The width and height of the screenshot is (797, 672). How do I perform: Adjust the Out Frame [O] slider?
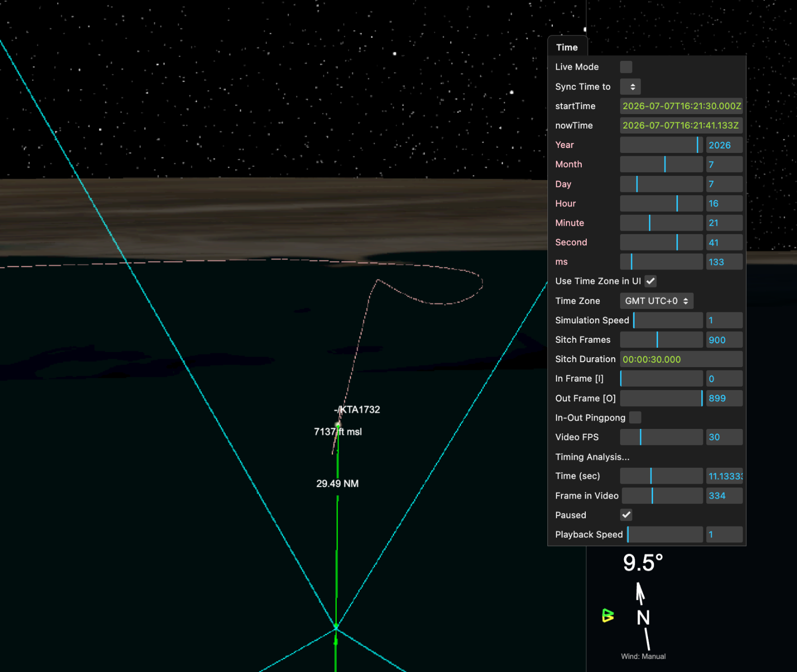(662, 398)
